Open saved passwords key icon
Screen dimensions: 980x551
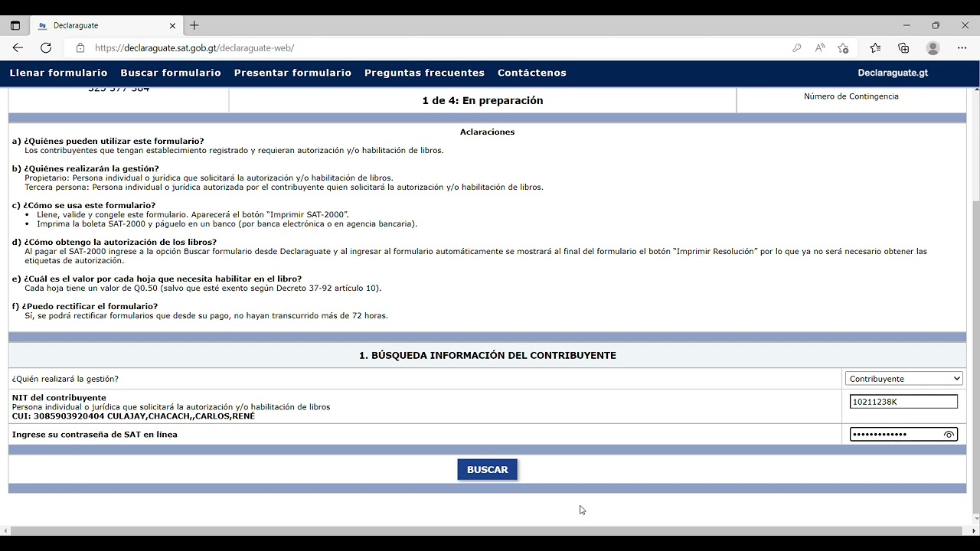click(796, 47)
